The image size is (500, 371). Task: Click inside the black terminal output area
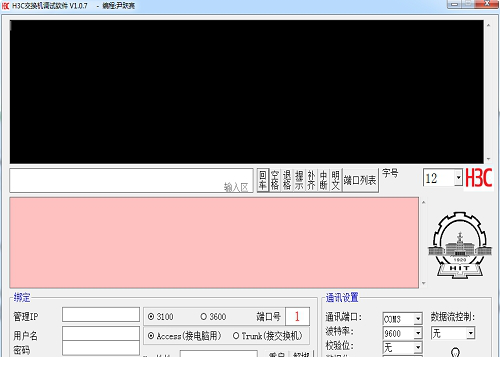click(x=247, y=92)
